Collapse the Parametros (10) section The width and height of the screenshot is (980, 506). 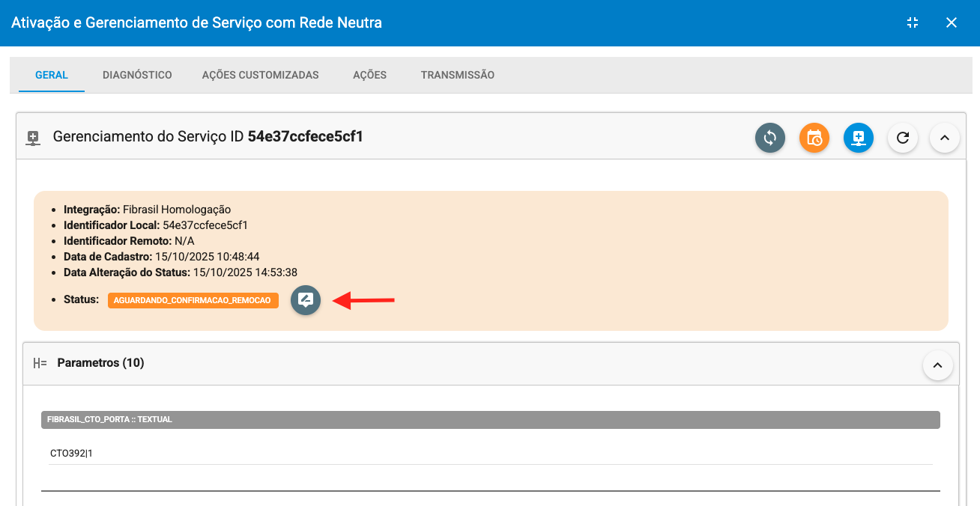pos(938,365)
